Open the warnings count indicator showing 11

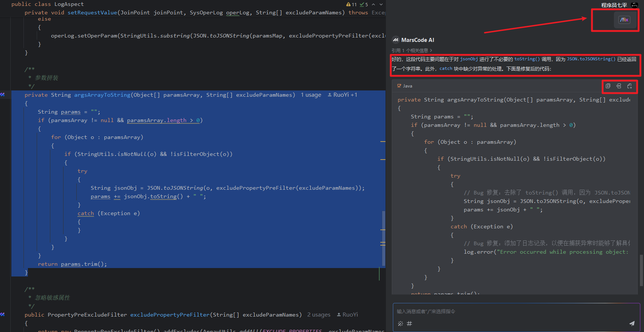point(351,4)
